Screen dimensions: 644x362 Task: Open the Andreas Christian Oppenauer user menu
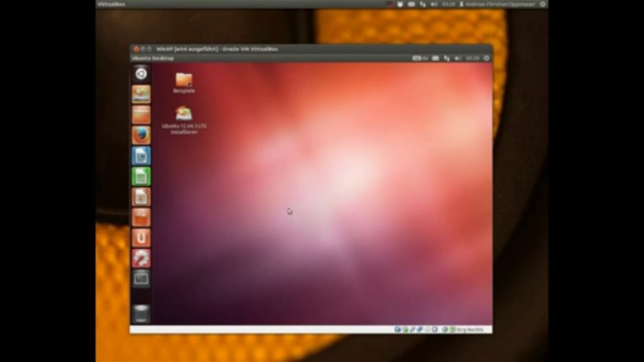[502, 4]
